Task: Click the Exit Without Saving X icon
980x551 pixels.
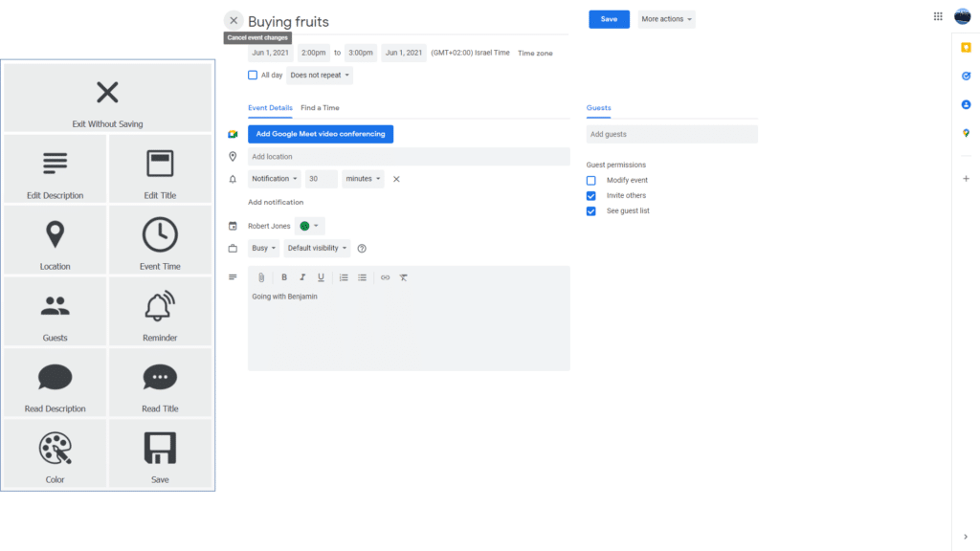Action: pos(107,93)
